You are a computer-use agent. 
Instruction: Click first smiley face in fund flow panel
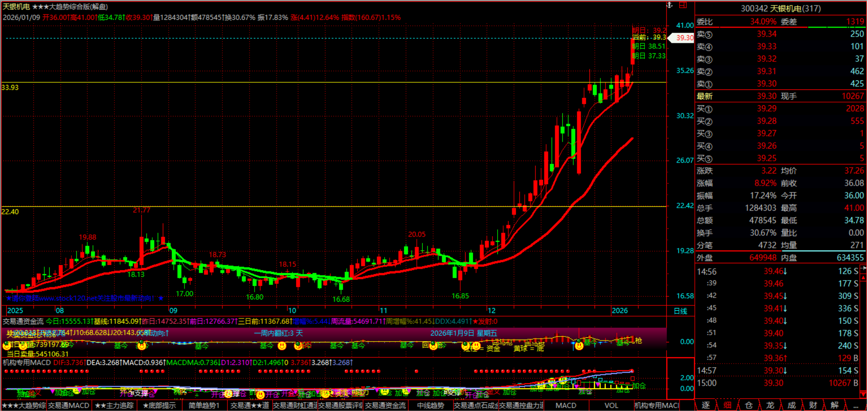click(7, 346)
